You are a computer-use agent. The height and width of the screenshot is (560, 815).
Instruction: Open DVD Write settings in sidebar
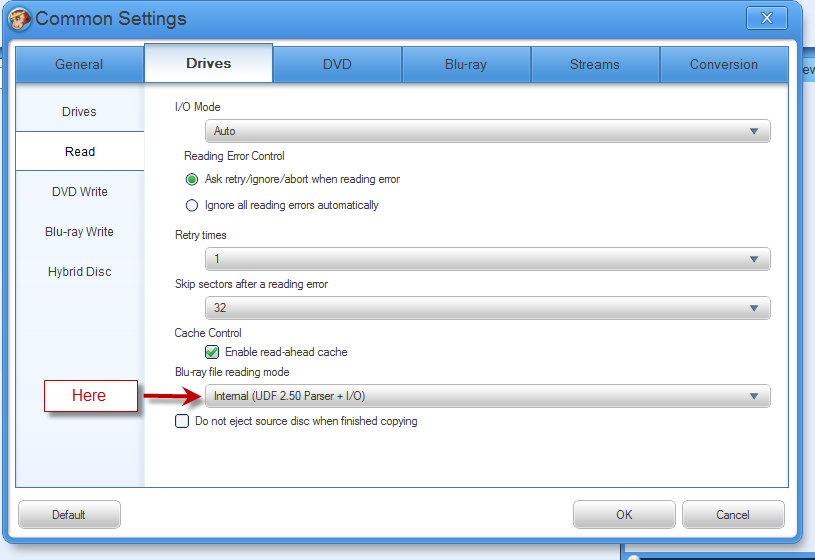[x=80, y=192]
